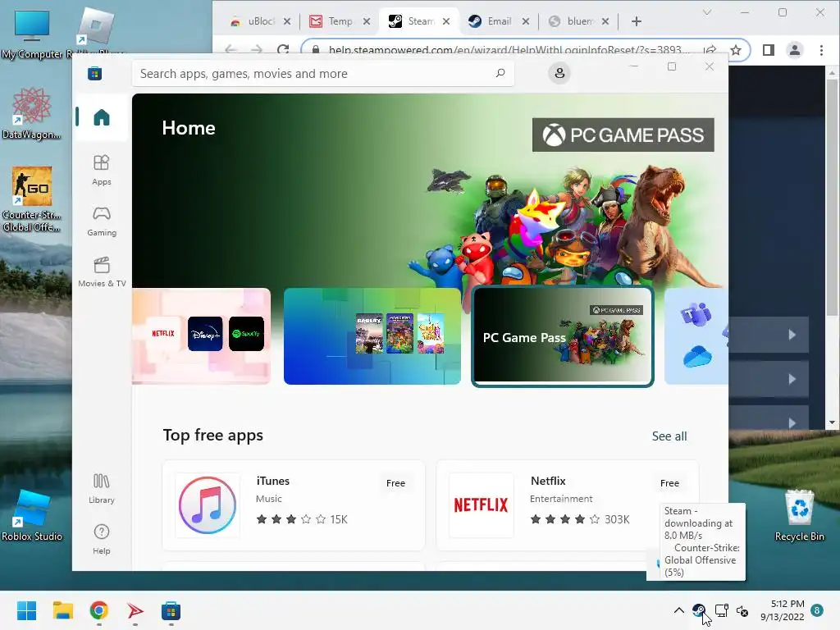Open a new tab in Chrome
Image resolution: width=840 pixels, height=630 pixels.
click(637, 21)
